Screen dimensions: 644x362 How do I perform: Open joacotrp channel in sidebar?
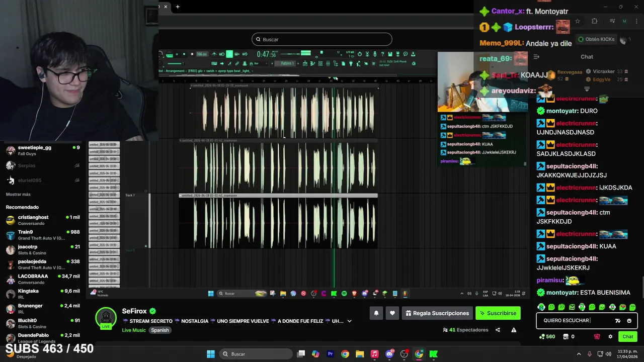(x=43, y=249)
